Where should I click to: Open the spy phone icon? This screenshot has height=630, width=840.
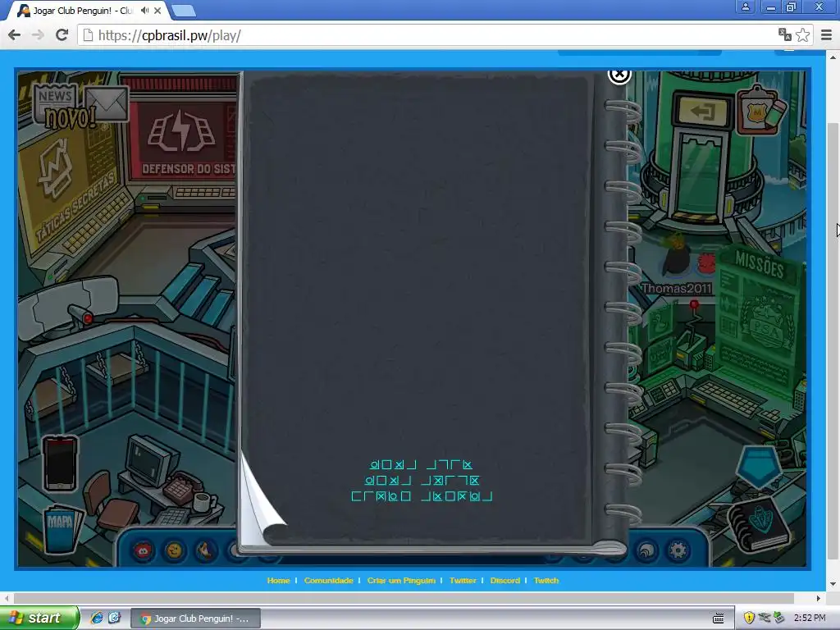tap(60, 463)
